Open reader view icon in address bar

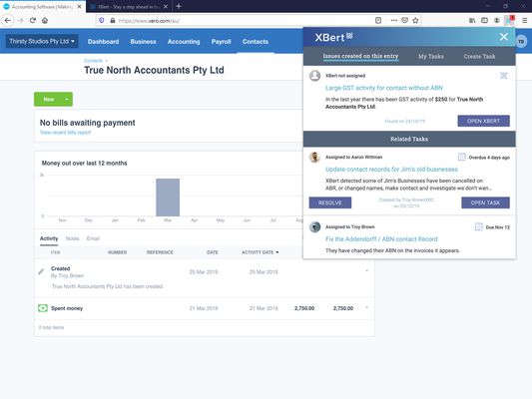click(378, 20)
